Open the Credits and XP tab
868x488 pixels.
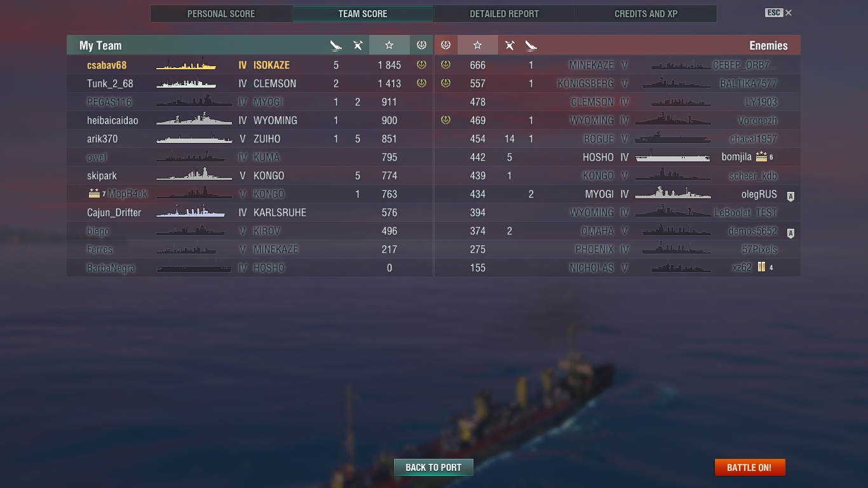coord(646,13)
